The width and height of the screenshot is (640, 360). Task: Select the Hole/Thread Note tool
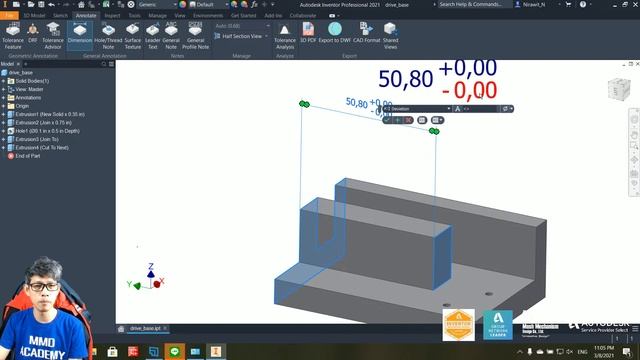click(108, 36)
